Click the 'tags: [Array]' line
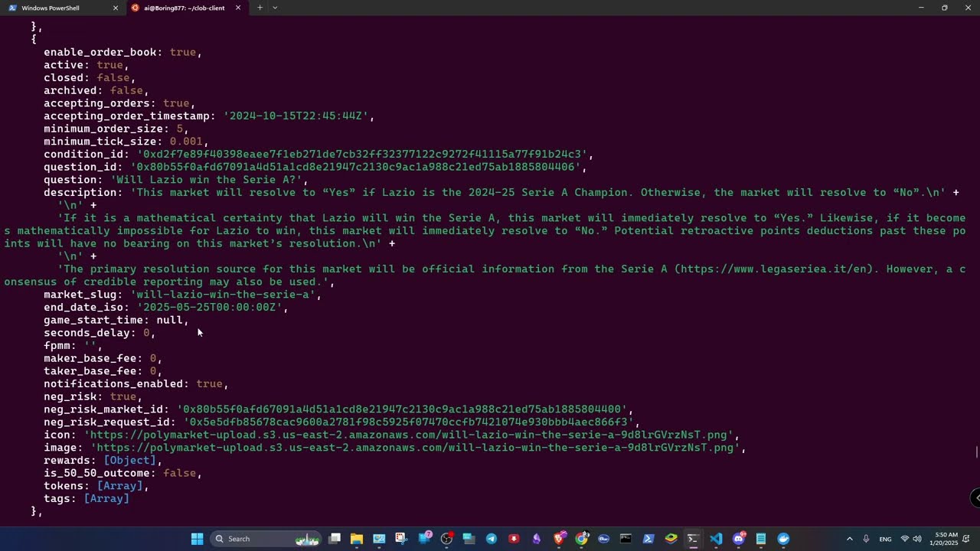The width and height of the screenshot is (980, 551). coord(87,499)
